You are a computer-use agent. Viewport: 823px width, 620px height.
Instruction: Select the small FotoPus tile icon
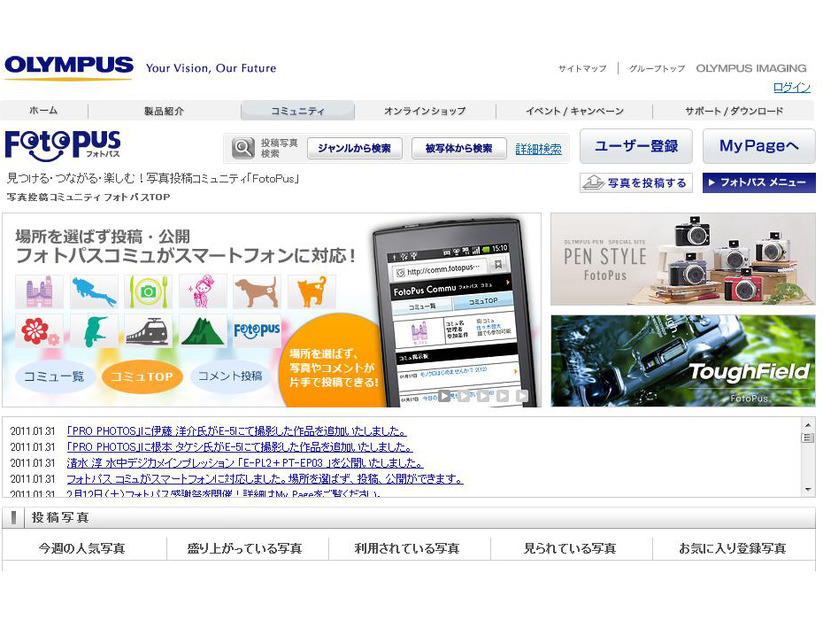pyautogui.click(x=257, y=330)
